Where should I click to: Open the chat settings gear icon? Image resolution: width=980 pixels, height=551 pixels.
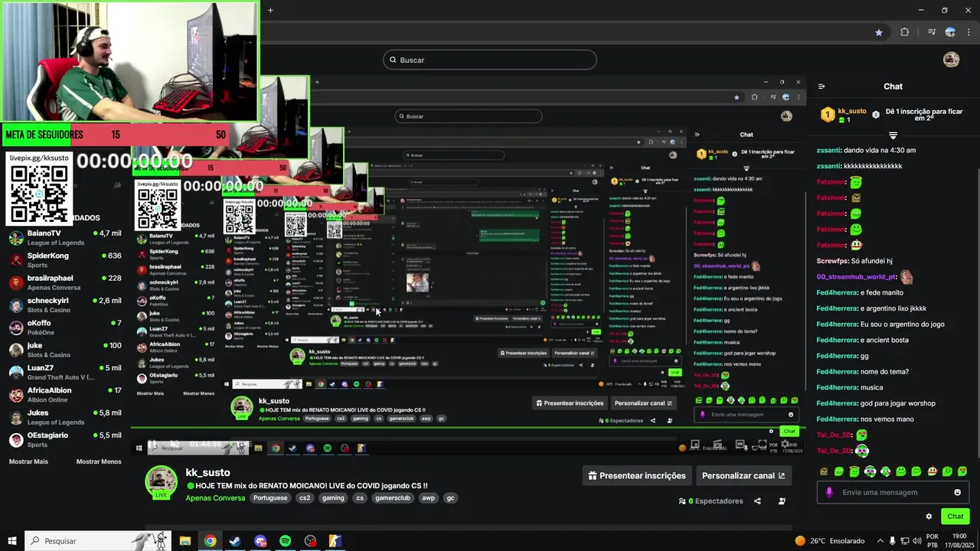[x=929, y=517]
